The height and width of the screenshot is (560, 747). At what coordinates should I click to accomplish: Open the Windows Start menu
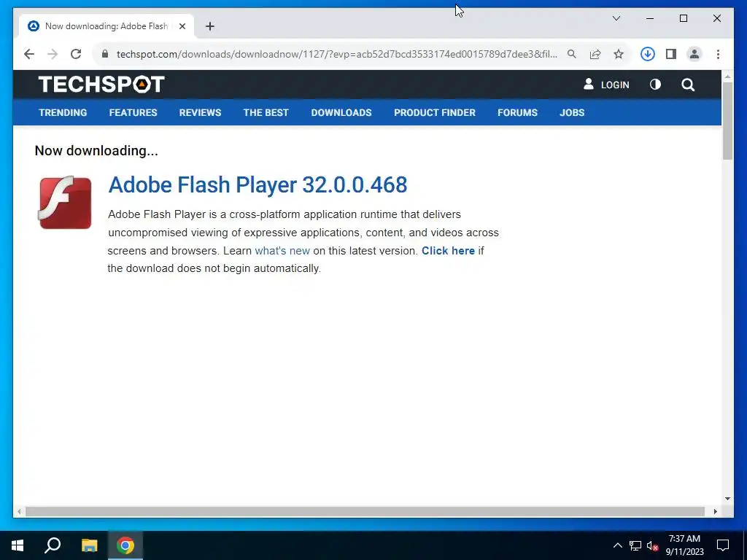18,545
